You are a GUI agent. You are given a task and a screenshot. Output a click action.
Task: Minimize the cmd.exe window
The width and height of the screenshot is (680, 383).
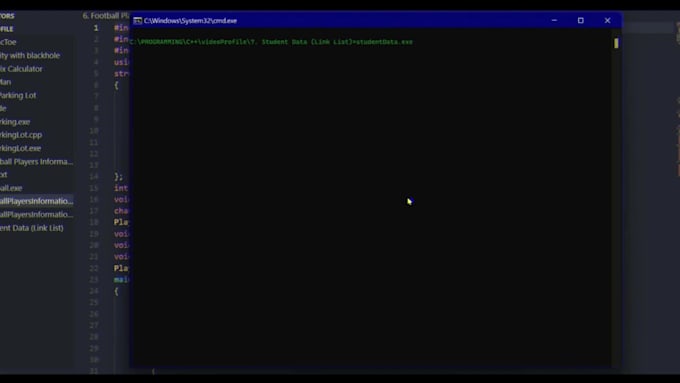554,20
